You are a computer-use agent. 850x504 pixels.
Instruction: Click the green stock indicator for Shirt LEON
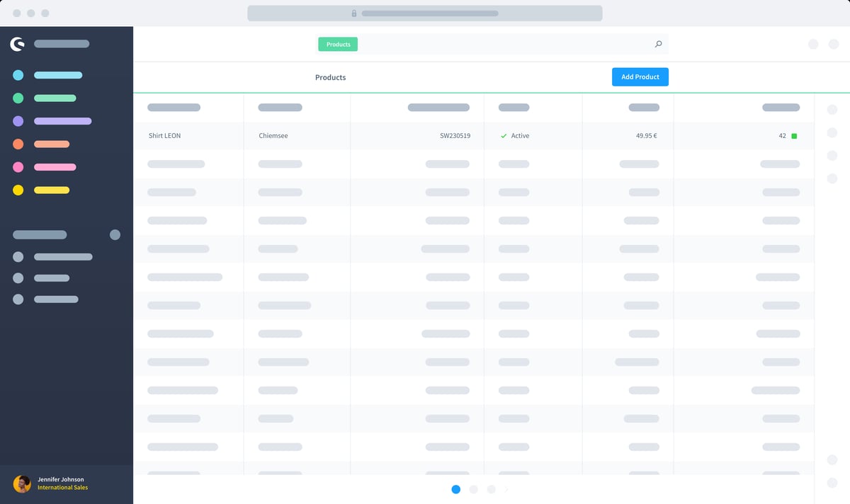click(793, 135)
